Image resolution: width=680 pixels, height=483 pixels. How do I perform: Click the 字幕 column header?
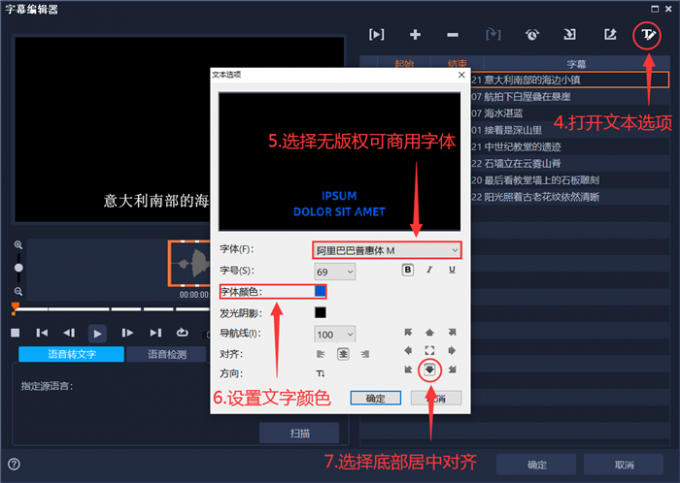576,64
